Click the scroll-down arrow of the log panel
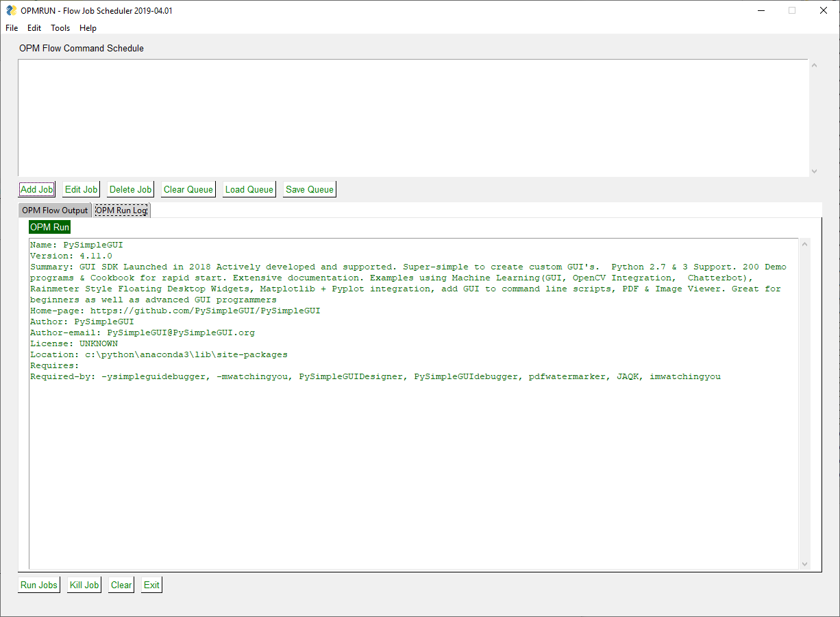This screenshot has height=617, width=840. [804, 564]
